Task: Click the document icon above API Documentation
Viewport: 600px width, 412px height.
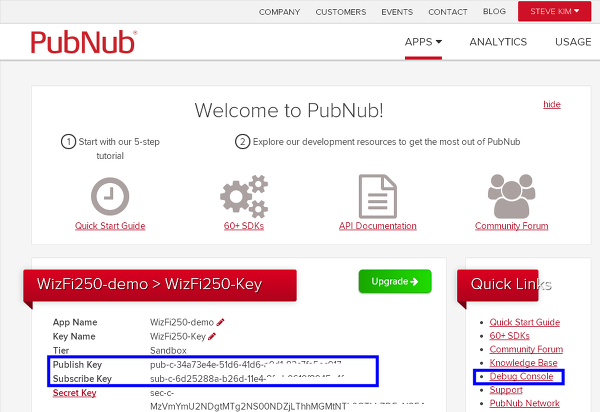Action: (378, 196)
